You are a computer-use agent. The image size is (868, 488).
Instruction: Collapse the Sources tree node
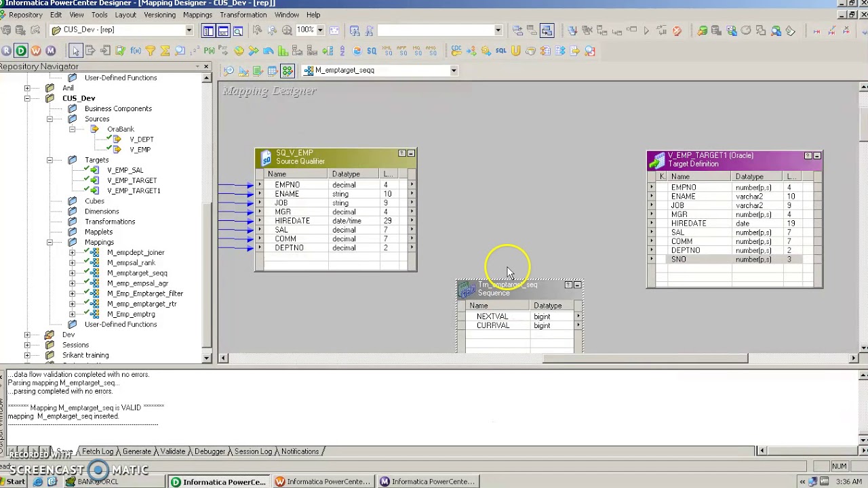click(x=50, y=119)
